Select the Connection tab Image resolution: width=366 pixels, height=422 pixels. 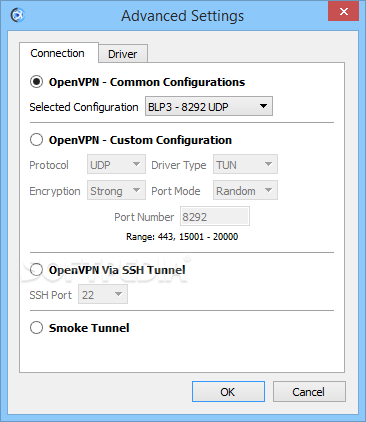(x=59, y=53)
